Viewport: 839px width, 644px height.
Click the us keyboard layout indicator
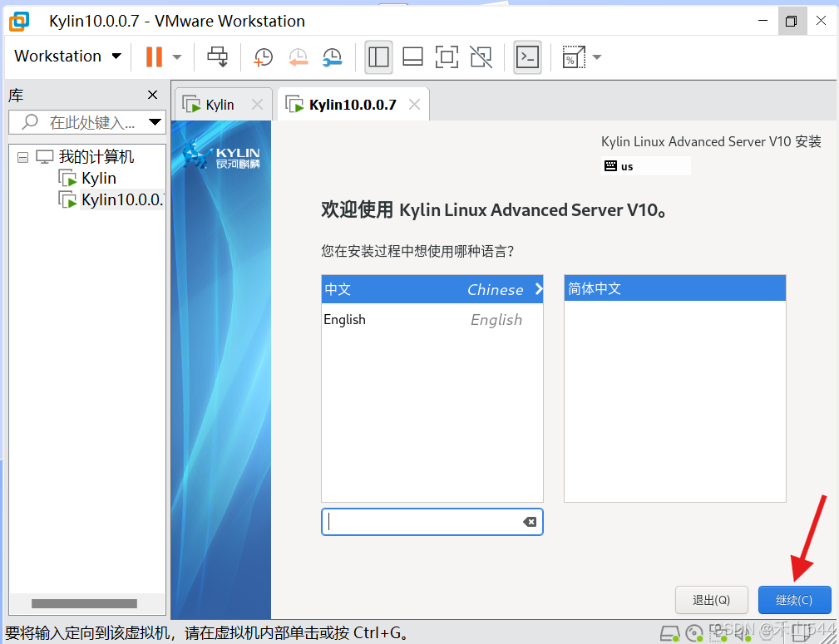pos(646,166)
